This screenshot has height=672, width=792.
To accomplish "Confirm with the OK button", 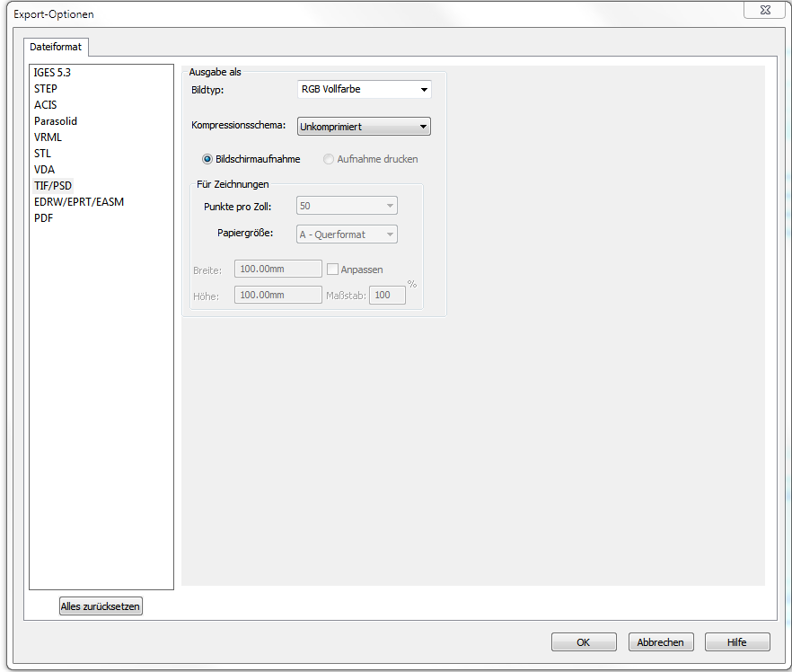I will pyautogui.click(x=584, y=642).
